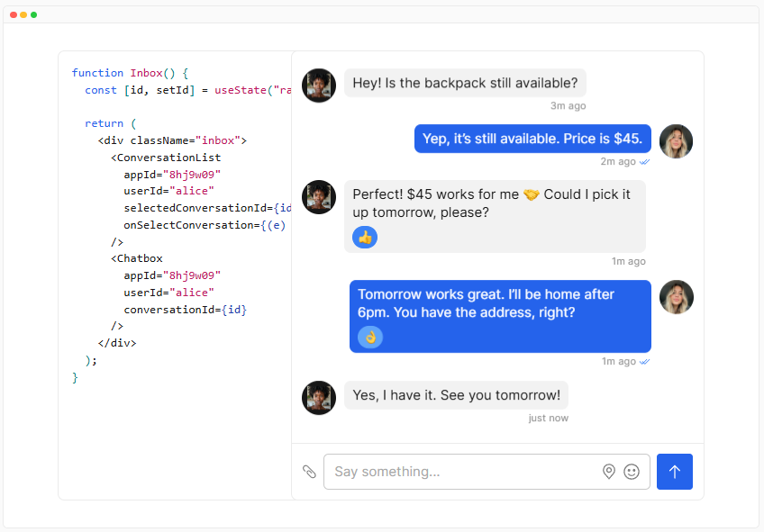This screenshot has width=764, height=532.
Task: Click the Yes, I have it message bubble
Action: pos(456,394)
